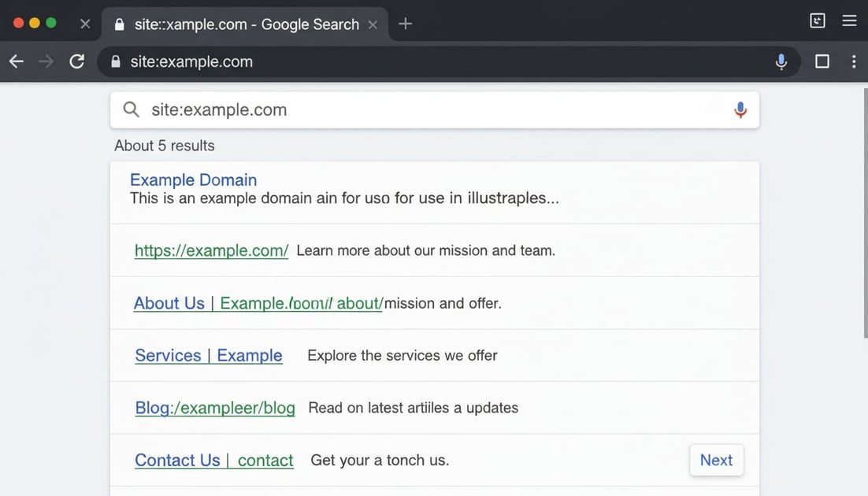Screen dimensions: 868x496
Task: Click into the site:example.com search field
Action: [x=433, y=109]
